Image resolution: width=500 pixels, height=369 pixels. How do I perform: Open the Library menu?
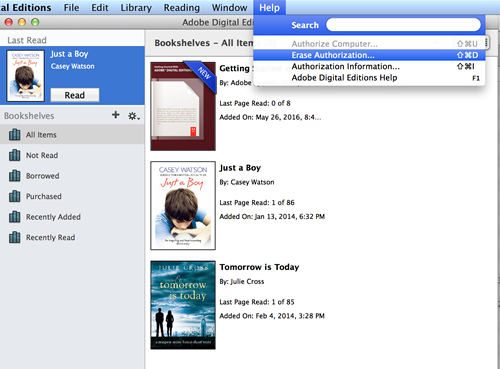click(x=136, y=7)
